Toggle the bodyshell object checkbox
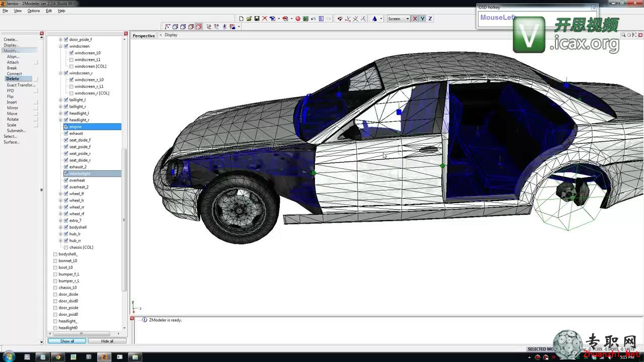644x362 pixels. tap(66, 227)
